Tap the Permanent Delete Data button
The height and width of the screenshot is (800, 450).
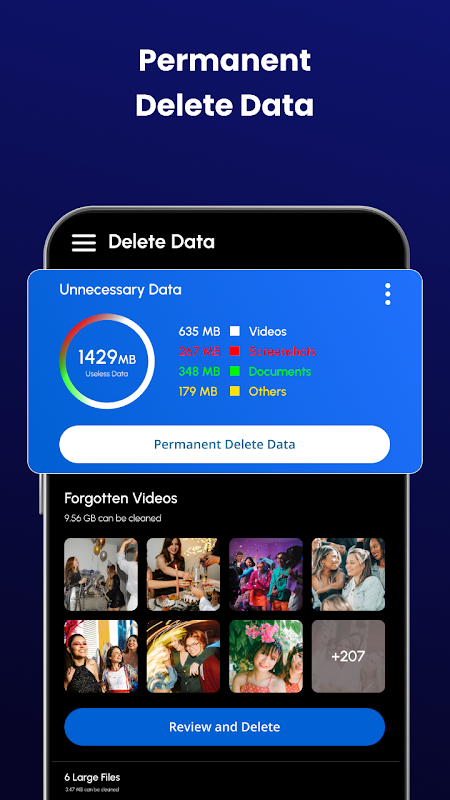[x=224, y=444]
